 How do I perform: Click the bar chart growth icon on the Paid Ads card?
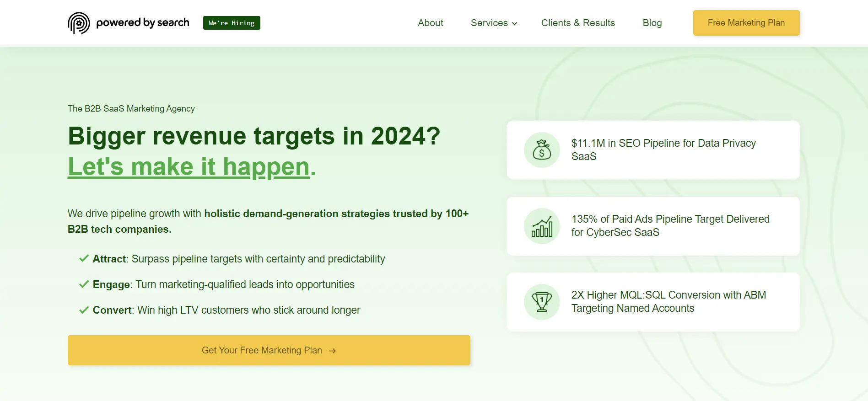tap(542, 226)
